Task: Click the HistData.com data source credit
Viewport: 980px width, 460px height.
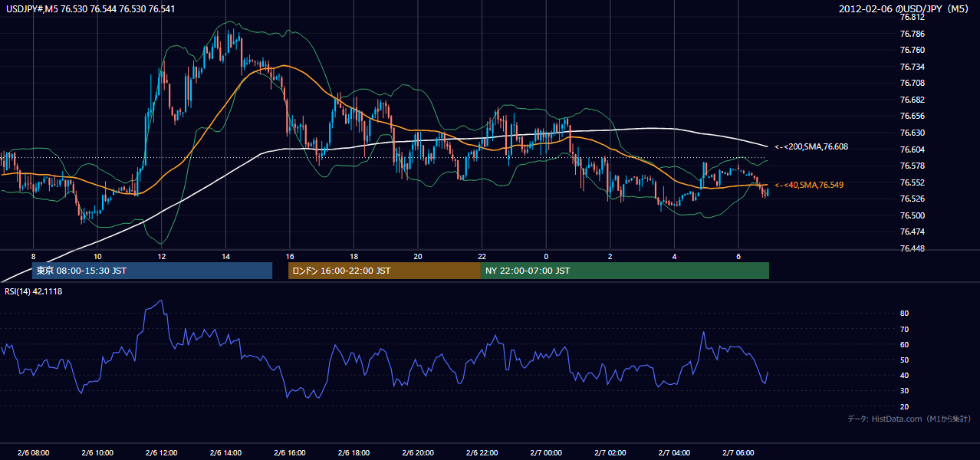Action: [x=909, y=419]
